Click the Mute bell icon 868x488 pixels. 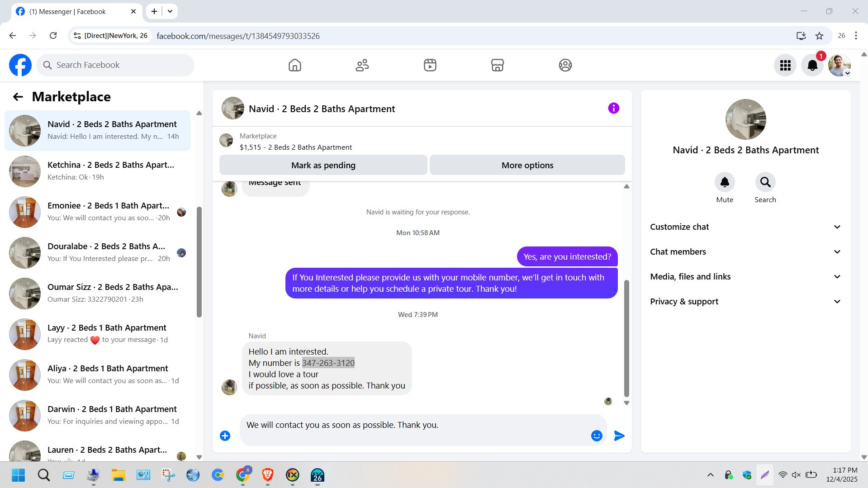click(x=725, y=182)
